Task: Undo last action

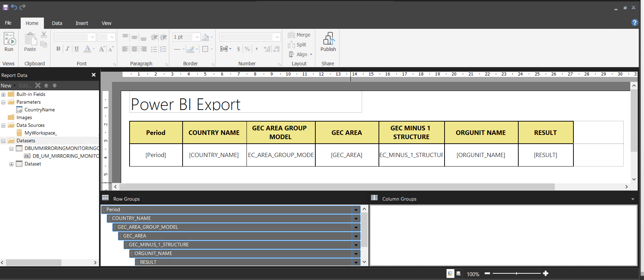Action: click(14, 7)
